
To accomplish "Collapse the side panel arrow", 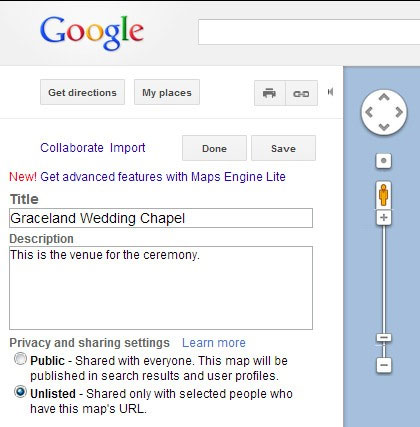I will (330, 92).
